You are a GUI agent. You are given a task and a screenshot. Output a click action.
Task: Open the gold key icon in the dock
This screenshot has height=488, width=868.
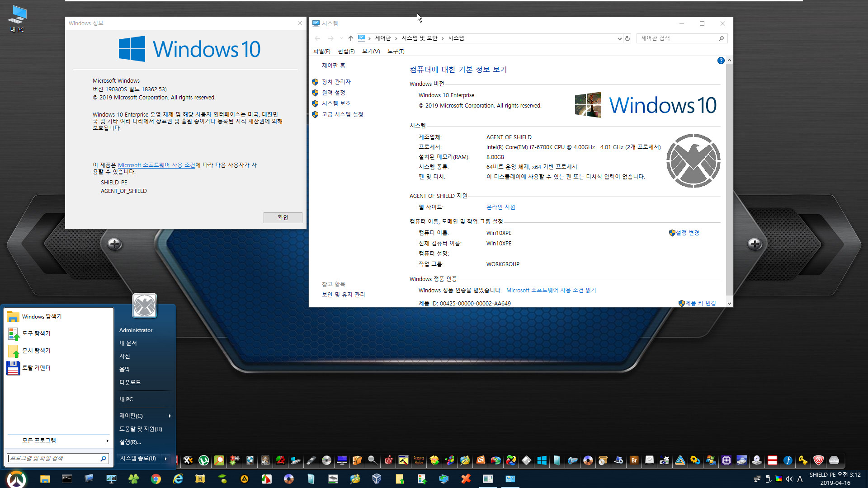803,460
